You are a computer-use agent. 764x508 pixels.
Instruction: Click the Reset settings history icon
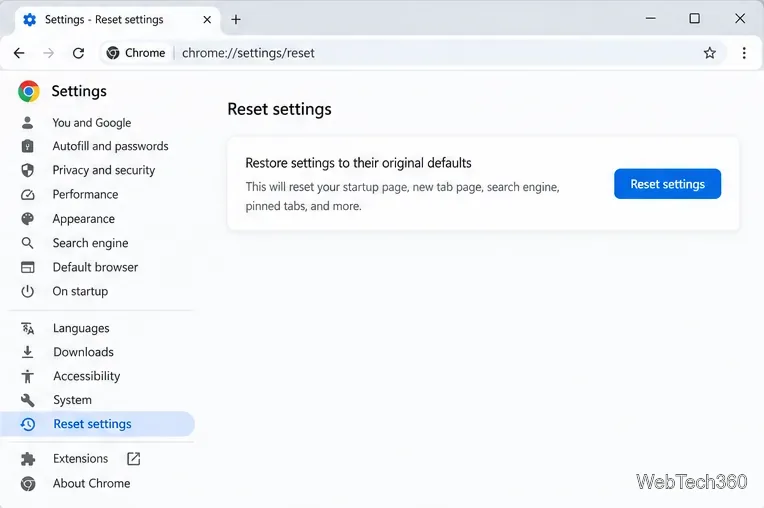pyautogui.click(x=27, y=424)
